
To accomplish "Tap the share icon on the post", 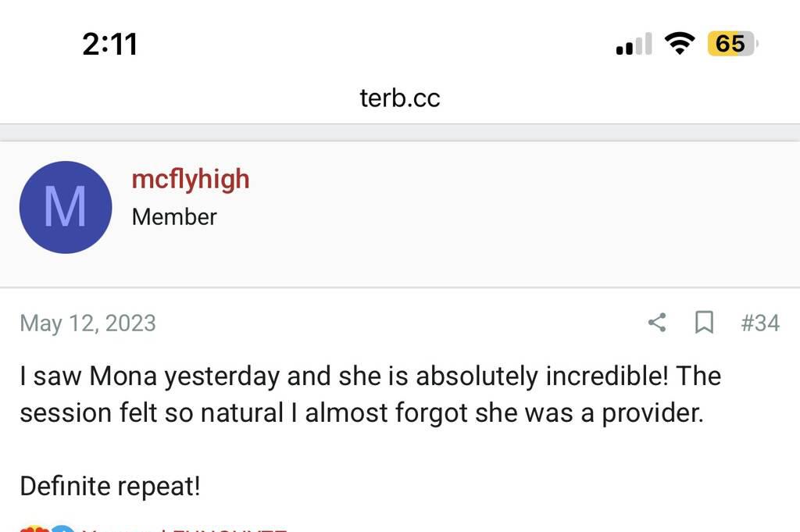I will [x=657, y=322].
